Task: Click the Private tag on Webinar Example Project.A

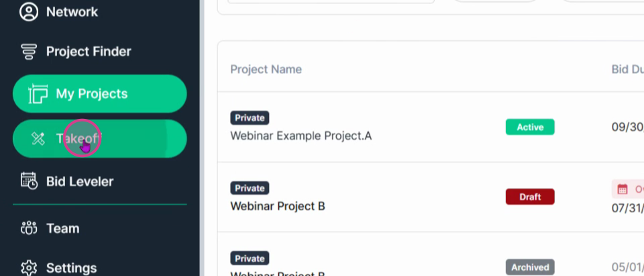Action: 250,118
